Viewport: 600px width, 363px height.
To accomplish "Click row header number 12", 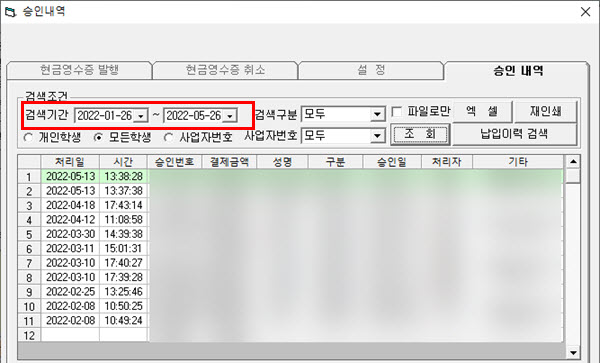I will click(29, 335).
